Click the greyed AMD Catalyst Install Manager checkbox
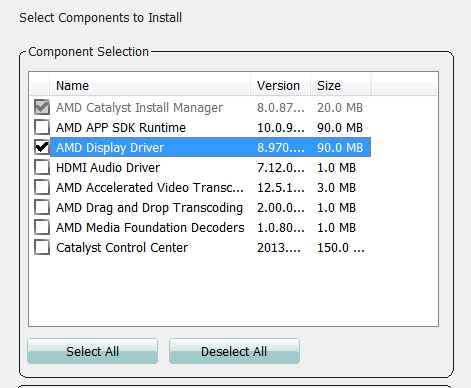 pos(42,107)
